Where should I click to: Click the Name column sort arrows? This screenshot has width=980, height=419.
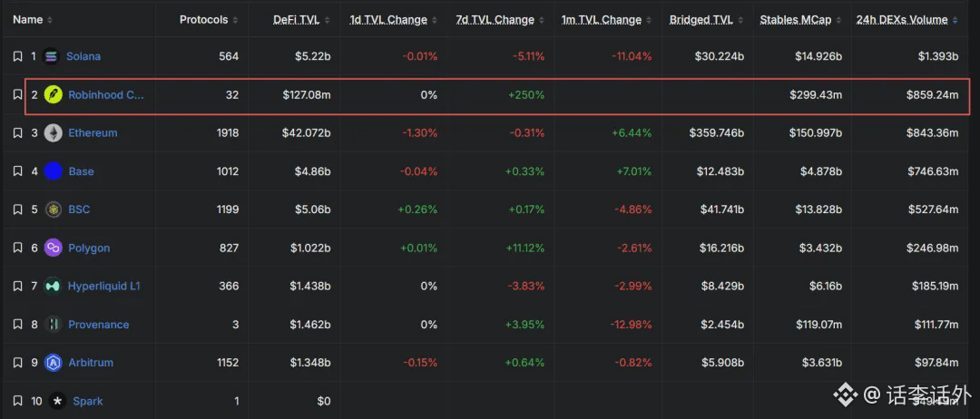[x=50, y=21]
